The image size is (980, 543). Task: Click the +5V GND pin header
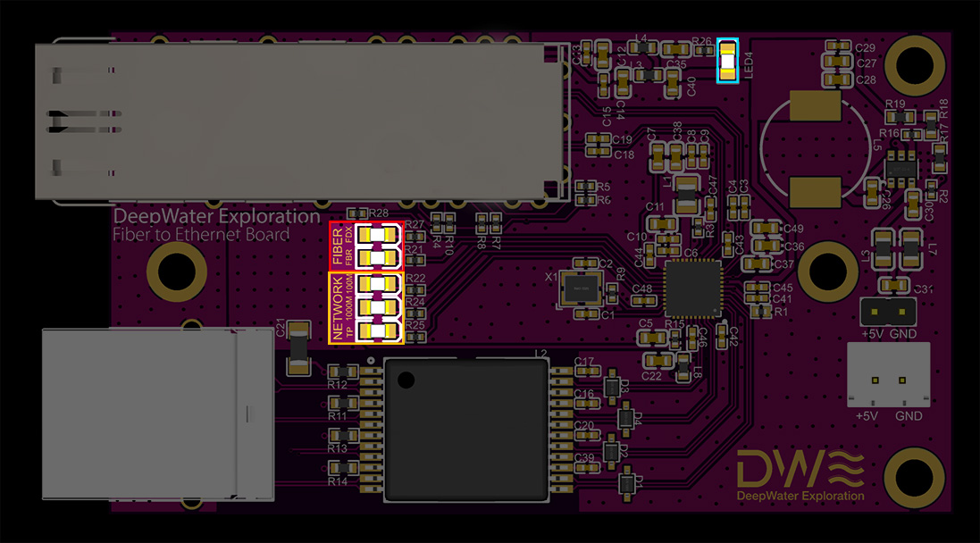click(x=888, y=311)
